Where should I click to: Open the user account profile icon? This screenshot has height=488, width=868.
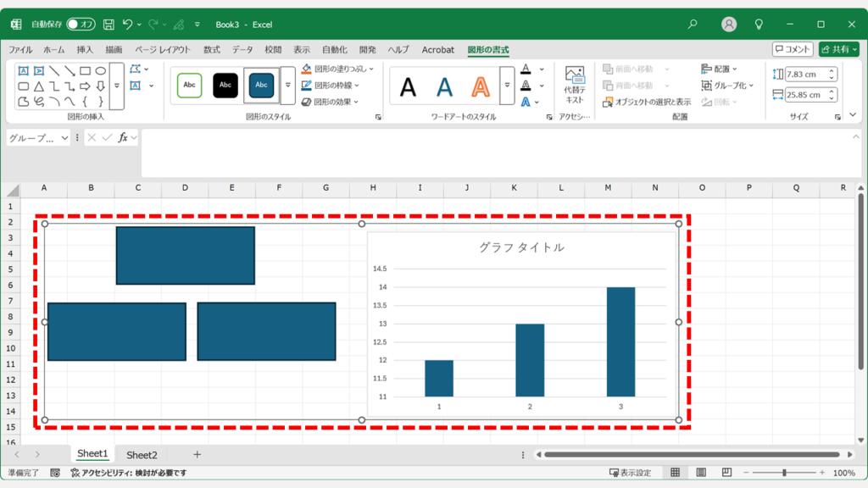pyautogui.click(x=729, y=25)
